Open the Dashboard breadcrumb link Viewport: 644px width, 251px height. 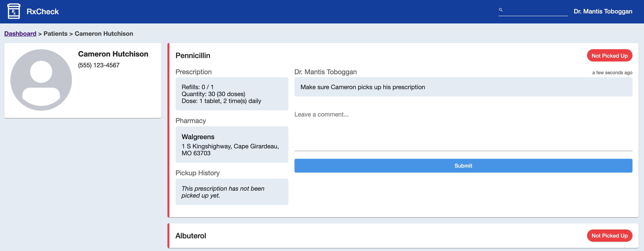tap(20, 33)
